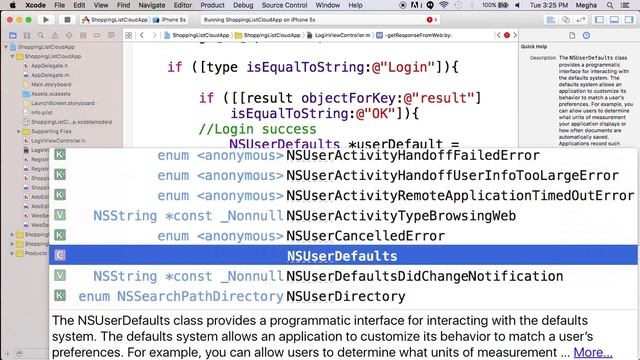Open the Editor menu

tap(182, 5)
